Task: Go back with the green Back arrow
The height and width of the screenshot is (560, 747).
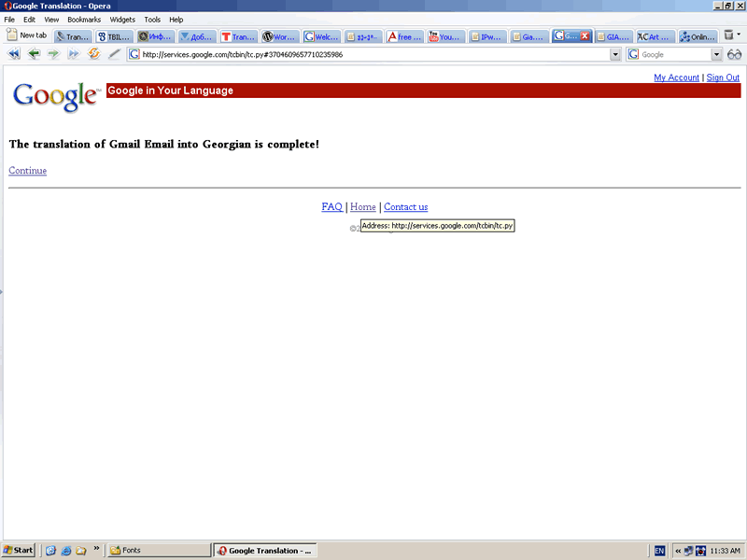Action: tap(34, 54)
